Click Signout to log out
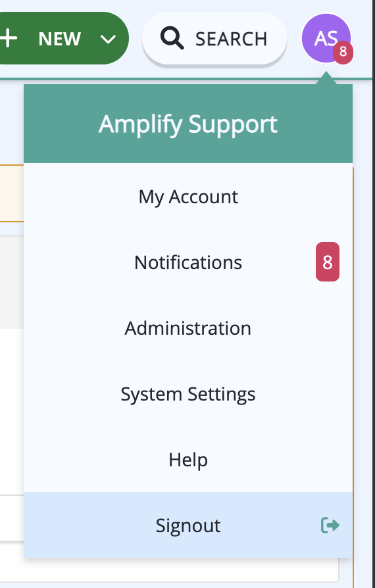This screenshot has width=375, height=588. coord(188,525)
